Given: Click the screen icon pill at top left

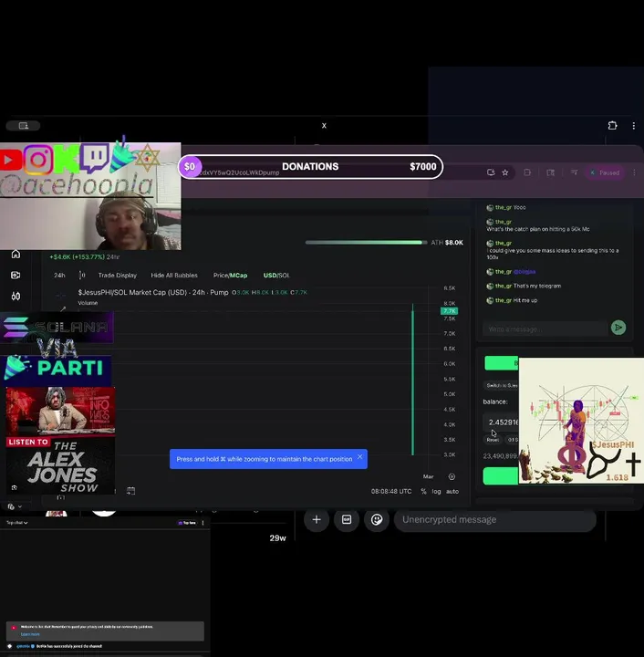Looking at the screenshot, I should [23, 126].
